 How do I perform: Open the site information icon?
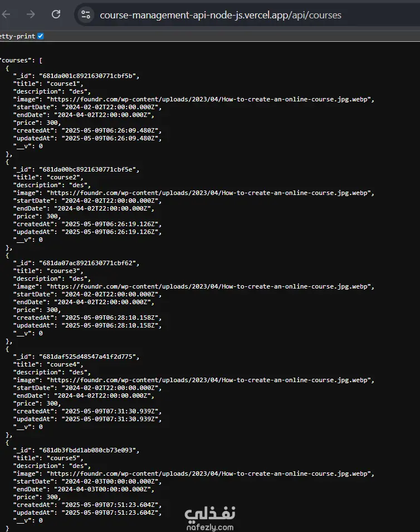[85, 15]
